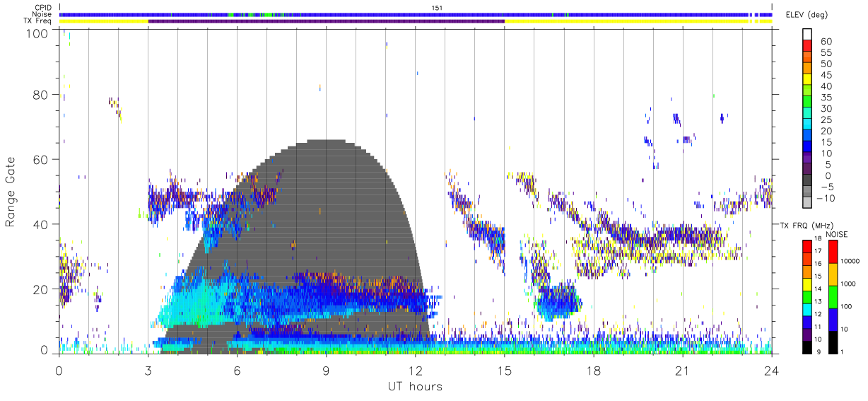Click the 15 tick on UT hours axis

point(505,370)
